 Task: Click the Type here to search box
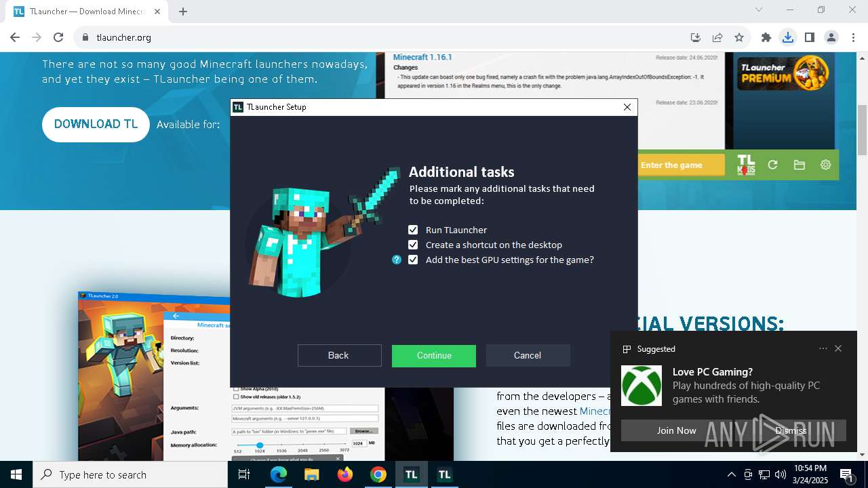click(x=130, y=474)
